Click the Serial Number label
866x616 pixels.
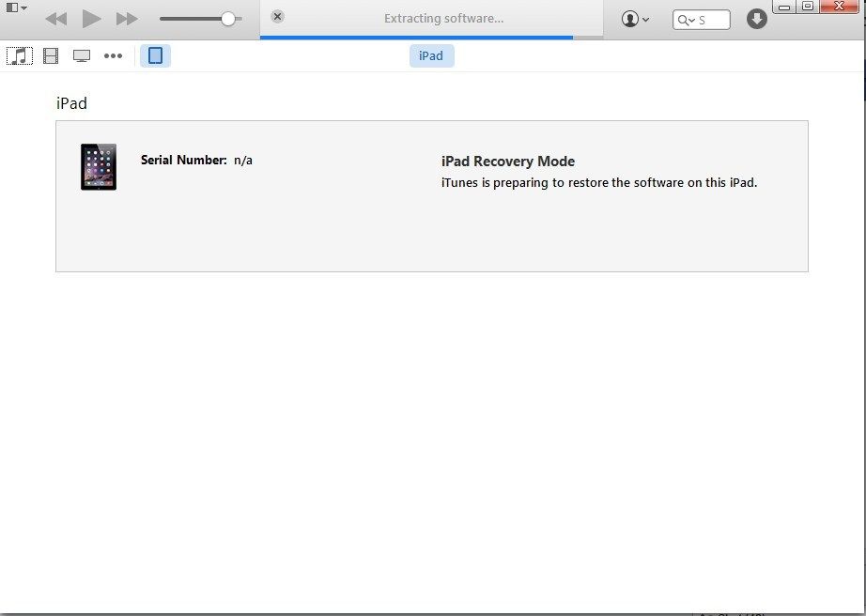pos(183,161)
